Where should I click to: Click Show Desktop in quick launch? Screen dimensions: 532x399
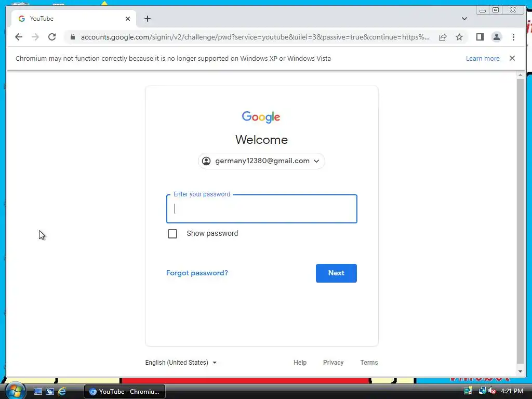point(37,392)
